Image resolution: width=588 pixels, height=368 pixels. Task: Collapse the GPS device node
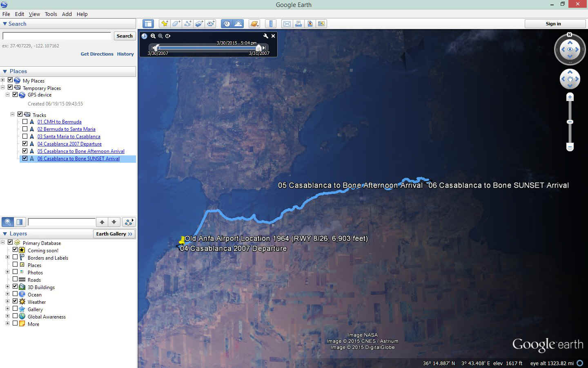coord(7,95)
